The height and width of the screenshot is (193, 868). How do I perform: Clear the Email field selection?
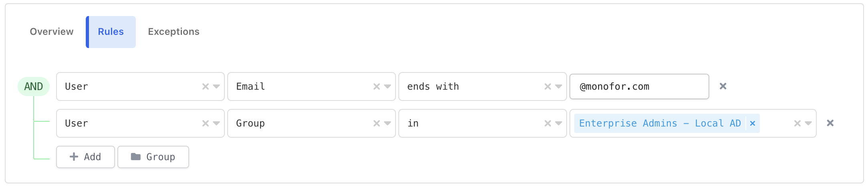pos(377,86)
